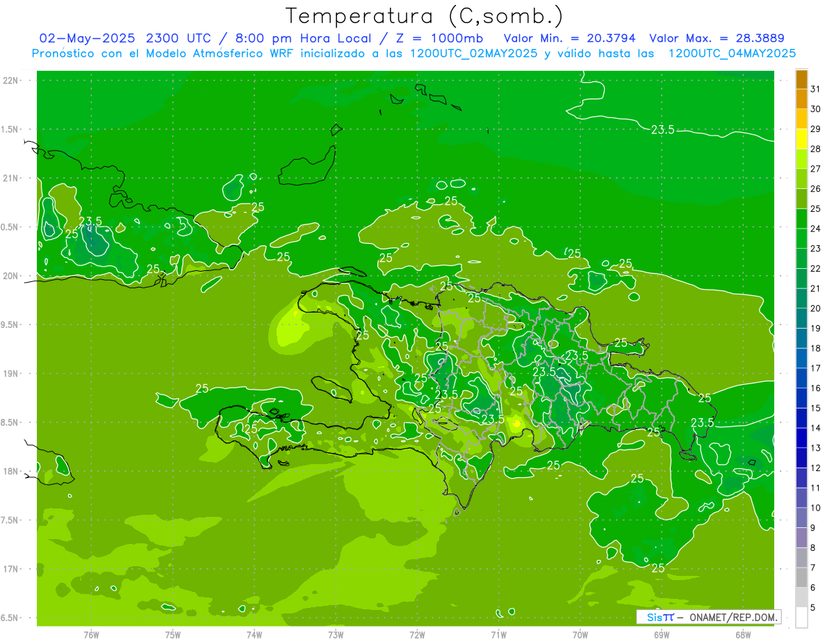The image size is (834, 644).
Task: Click the color scale label 31
Action: coord(816,89)
